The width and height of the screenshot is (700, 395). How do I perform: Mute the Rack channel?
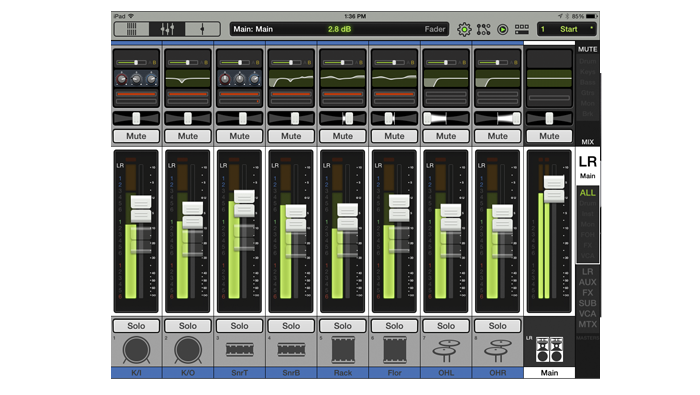pyautogui.click(x=343, y=136)
